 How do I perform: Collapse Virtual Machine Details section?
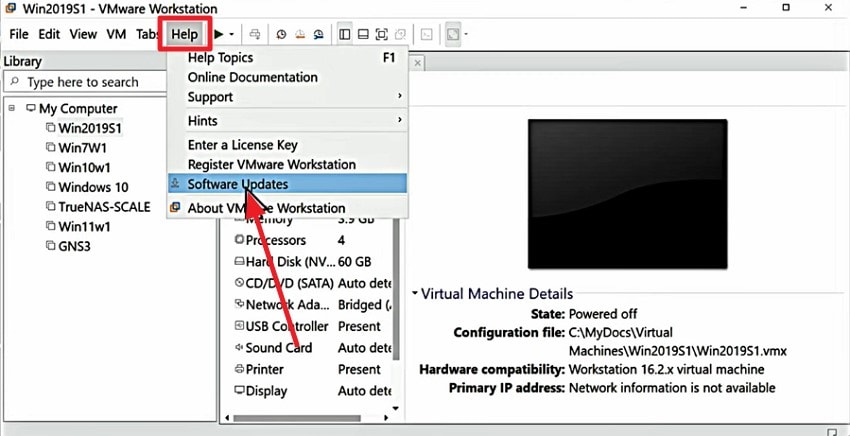coord(415,293)
